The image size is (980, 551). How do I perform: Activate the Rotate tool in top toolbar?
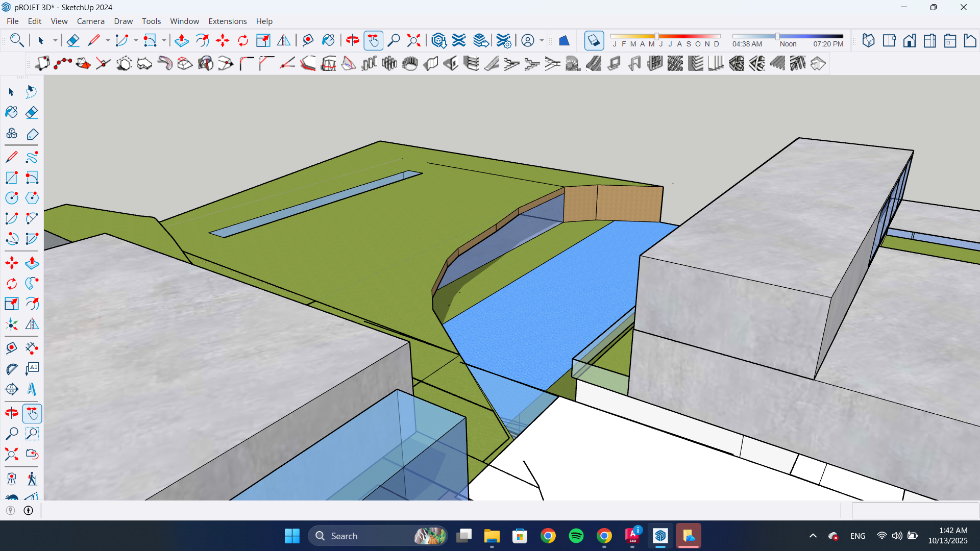243,40
